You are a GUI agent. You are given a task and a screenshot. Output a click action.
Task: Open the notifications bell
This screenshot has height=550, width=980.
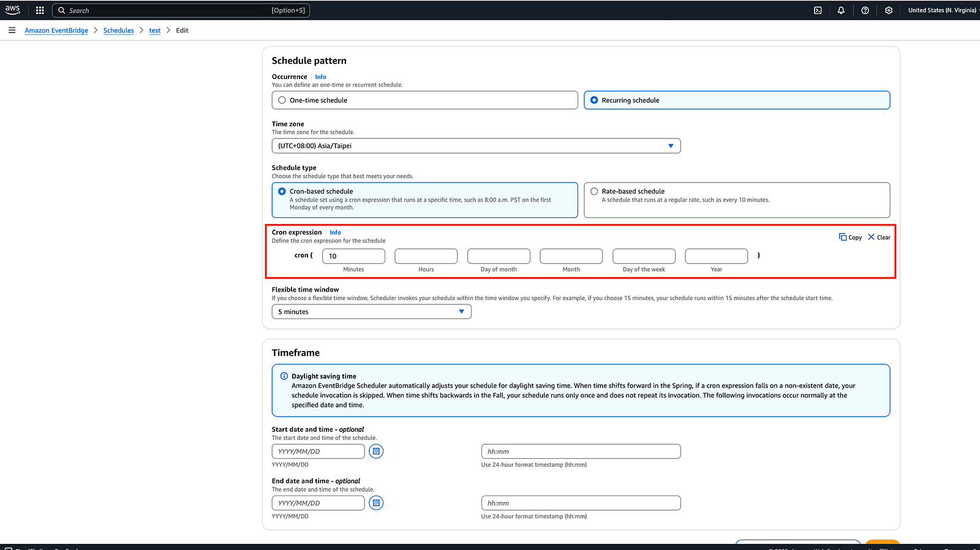pos(841,10)
